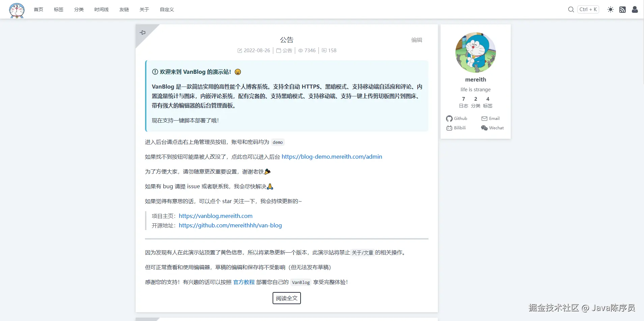Click the 7346 view count text

[310, 51]
